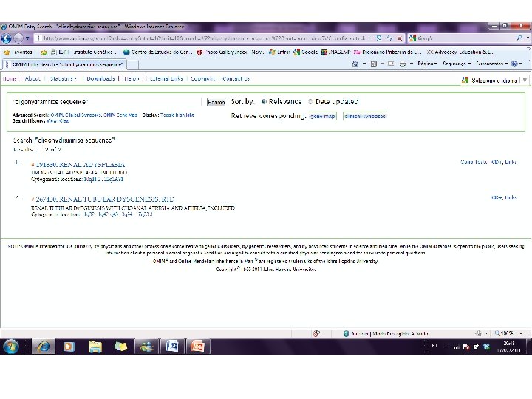Viewport: 532px width, 399px height.
Task: Open the Windows Start button
Action: coord(11,347)
